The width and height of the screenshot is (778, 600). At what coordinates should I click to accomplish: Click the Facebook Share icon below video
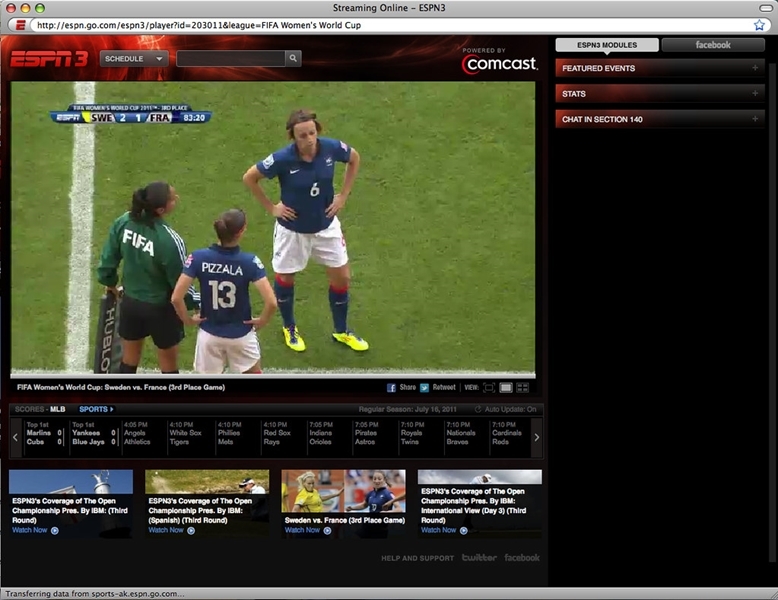[x=392, y=387]
